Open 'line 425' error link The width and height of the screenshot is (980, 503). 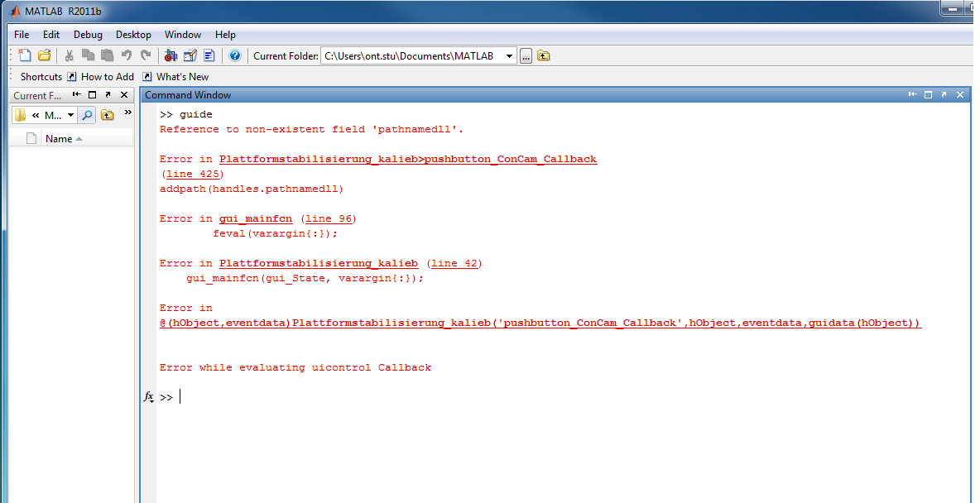coord(193,174)
